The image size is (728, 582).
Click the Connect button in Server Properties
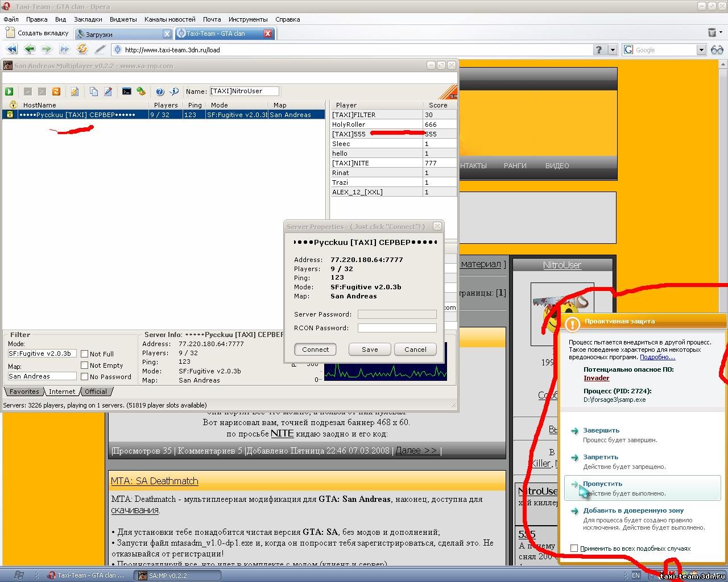(x=315, y=350)
